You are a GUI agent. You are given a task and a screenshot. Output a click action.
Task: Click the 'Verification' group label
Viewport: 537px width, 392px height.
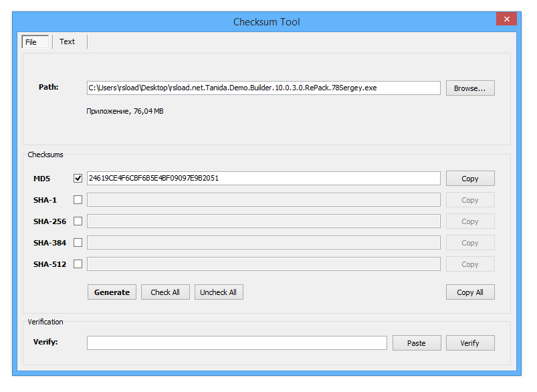click(x=45, y=322)
